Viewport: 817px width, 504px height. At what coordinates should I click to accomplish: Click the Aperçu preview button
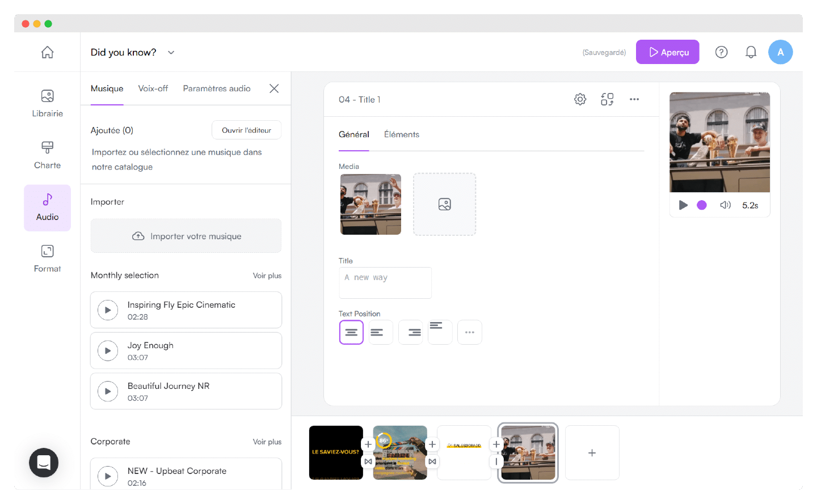(668, 52)
